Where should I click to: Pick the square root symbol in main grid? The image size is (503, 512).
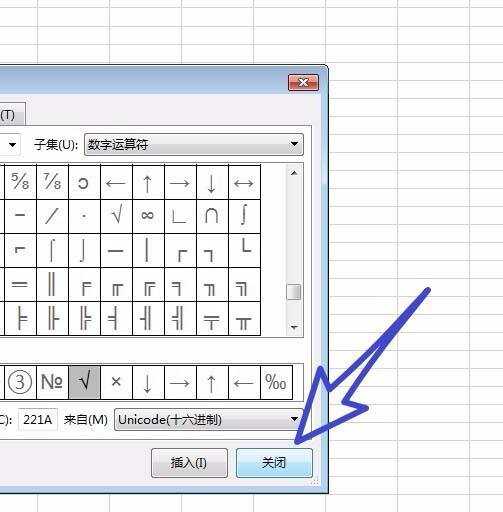pyautogui.click(x=117, y=217)
